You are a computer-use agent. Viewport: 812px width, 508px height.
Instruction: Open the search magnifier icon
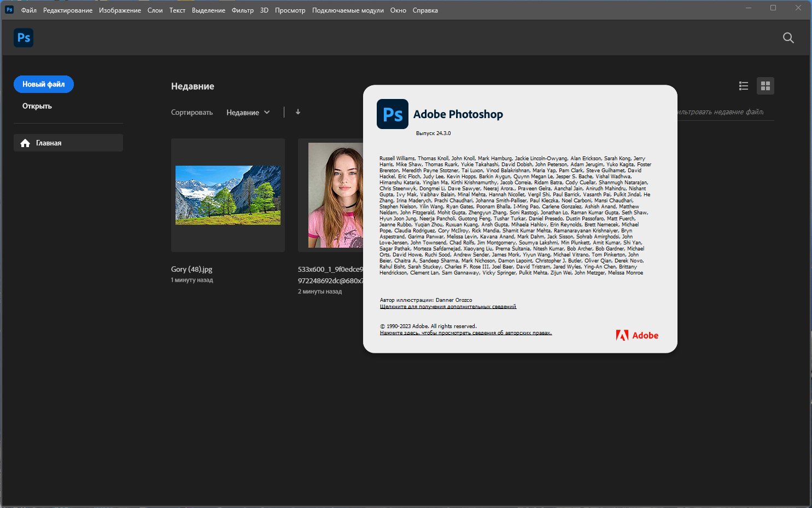coord(788,38)
